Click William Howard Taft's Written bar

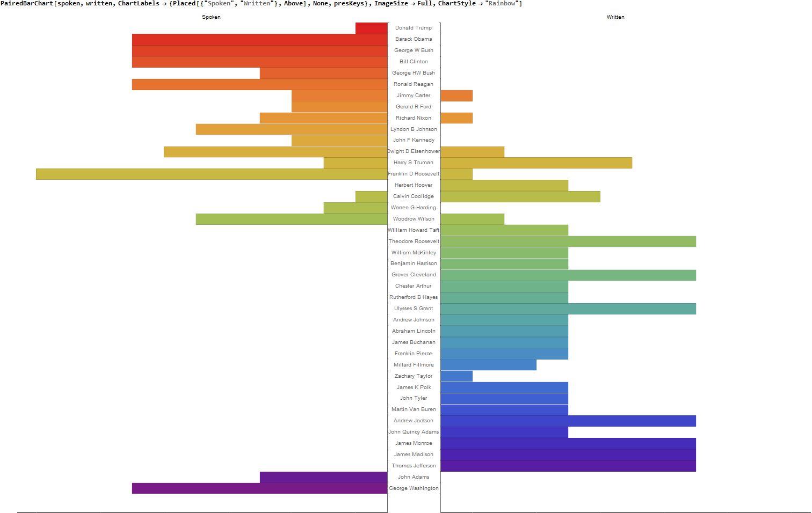[504, 230]
